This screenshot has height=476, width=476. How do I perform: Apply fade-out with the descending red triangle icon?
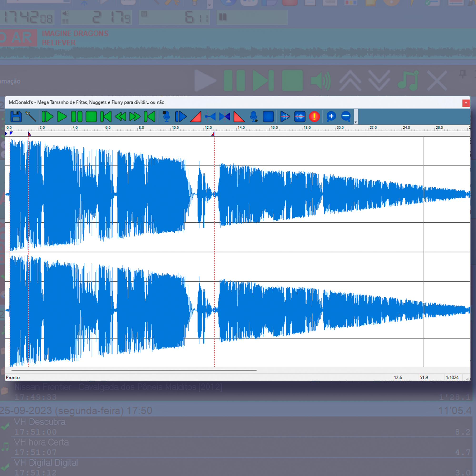pyautogui.click(x=239, y=117)
